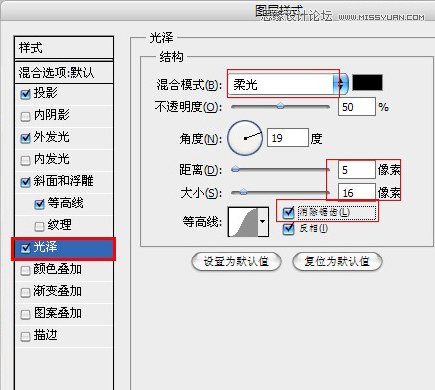The image size is (435, 390).
Task: Enable the 内发光 inner glow checkbox
Action: point(25,160)
